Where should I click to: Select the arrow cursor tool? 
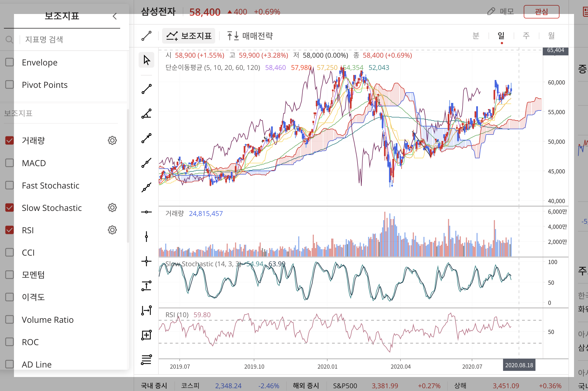[x=146, y=60]
